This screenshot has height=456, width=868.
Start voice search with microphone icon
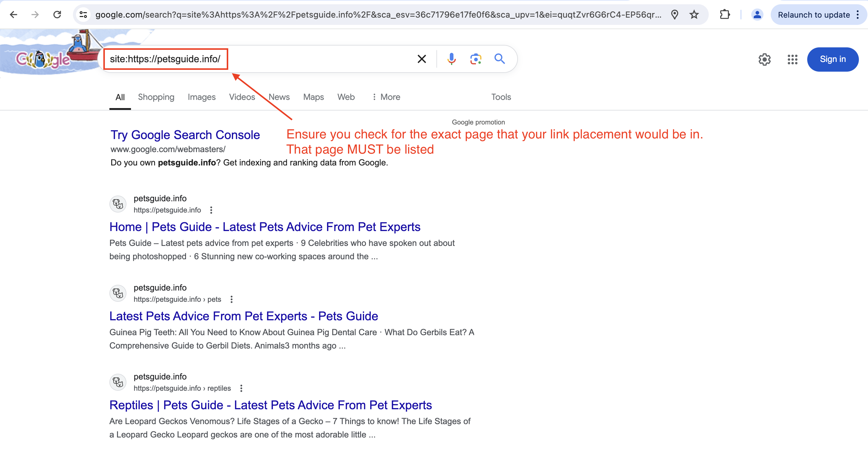click(x=452, y=59)
